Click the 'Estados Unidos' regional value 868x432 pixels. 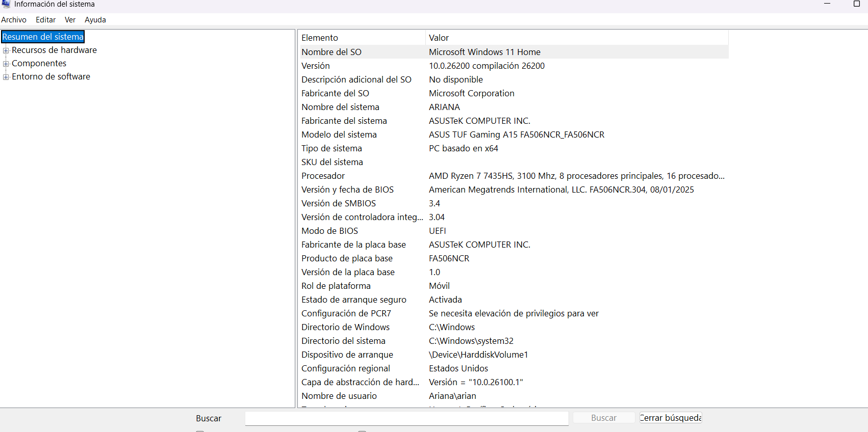(458, 368)
